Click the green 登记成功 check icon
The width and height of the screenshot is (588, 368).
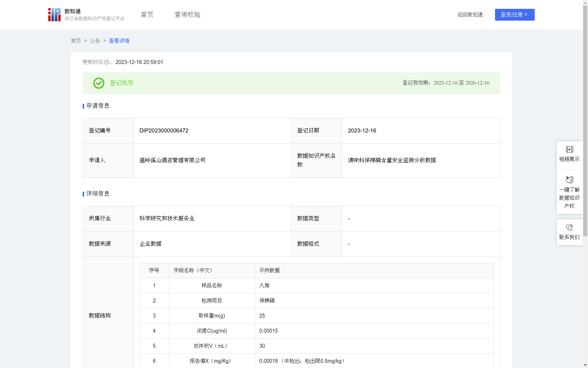[x=99, y=83]
